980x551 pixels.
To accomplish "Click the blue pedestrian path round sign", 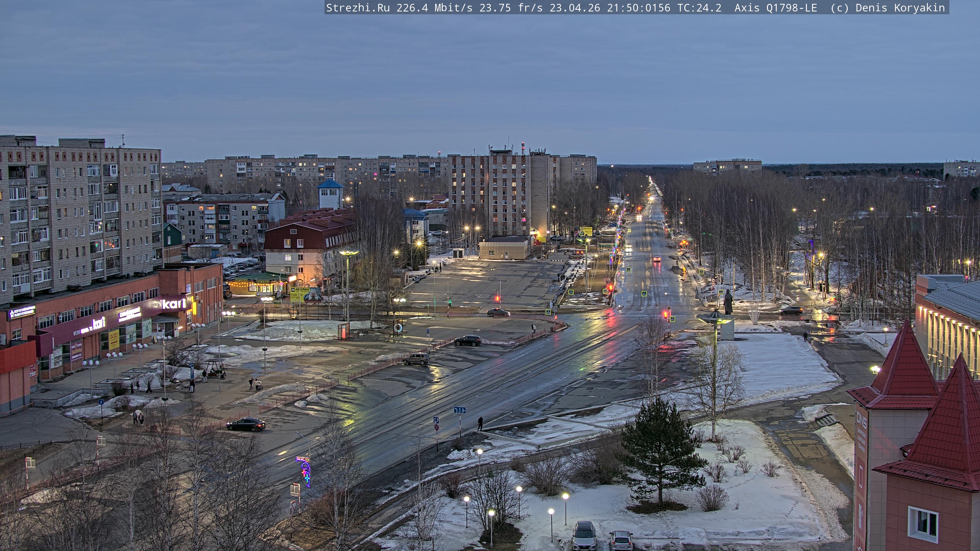I will (101, 402).
